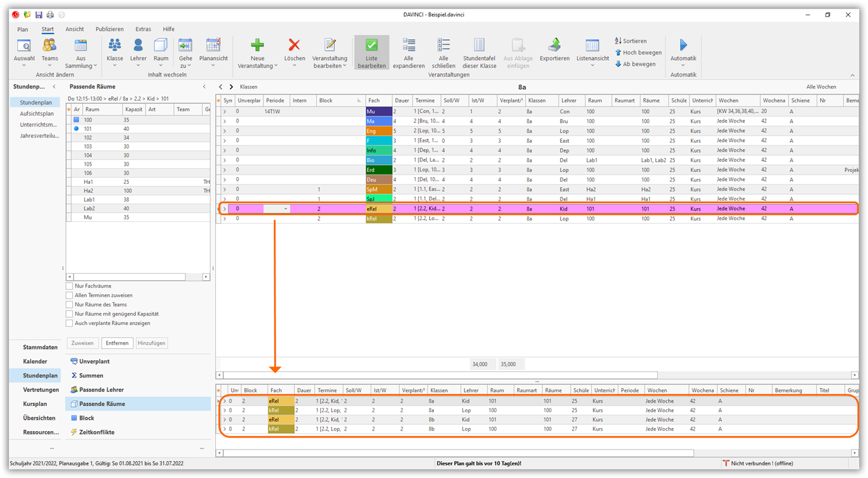Open the Exportieren export icon
Image resolution: width=868 pixels, height=478 pixels.
coord(554,46)
